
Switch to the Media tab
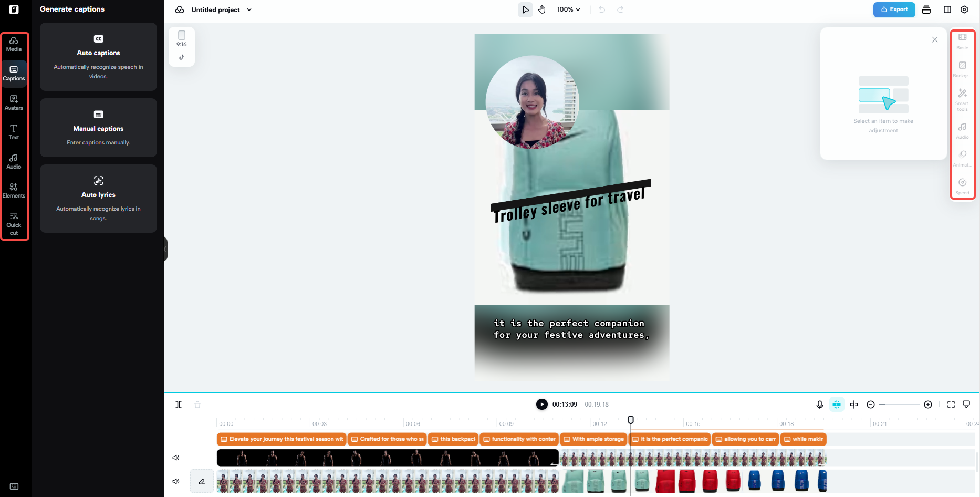point(14,44)
